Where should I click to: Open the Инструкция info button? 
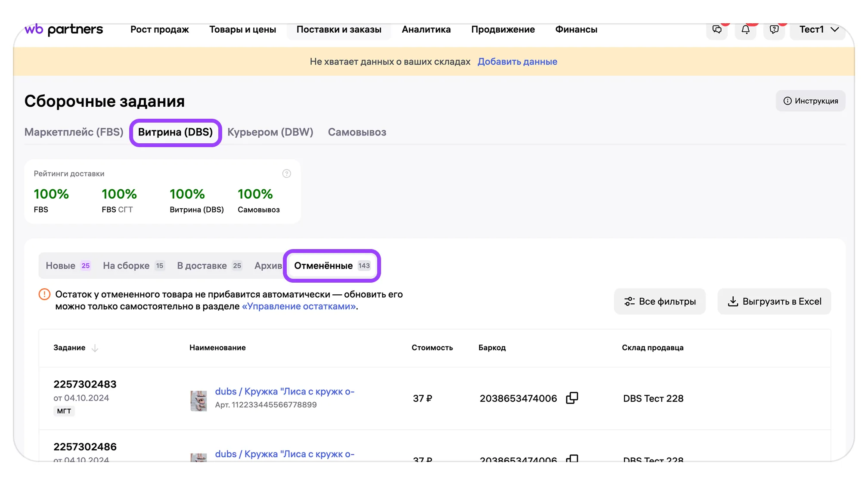[810, 101]
